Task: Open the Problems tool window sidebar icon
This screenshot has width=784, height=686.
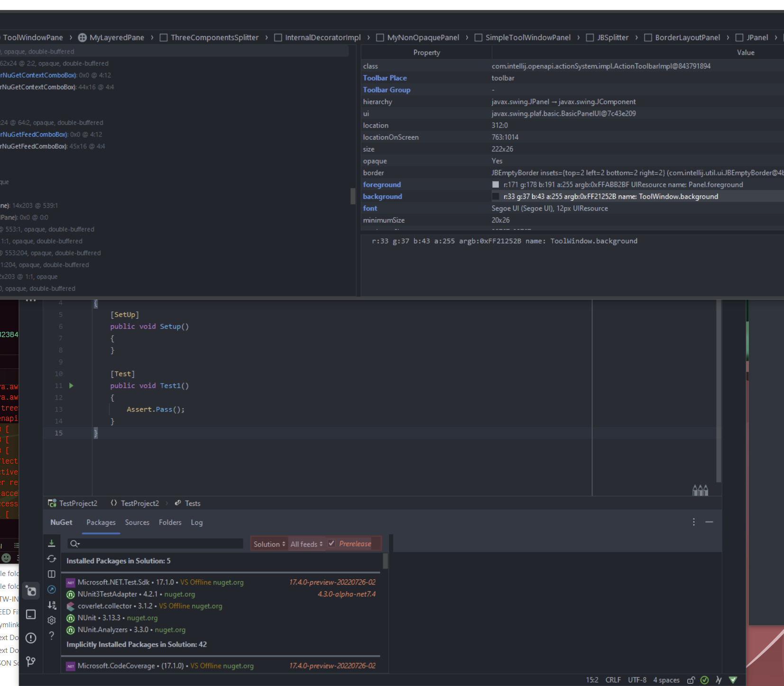Action: coord(31,638)
